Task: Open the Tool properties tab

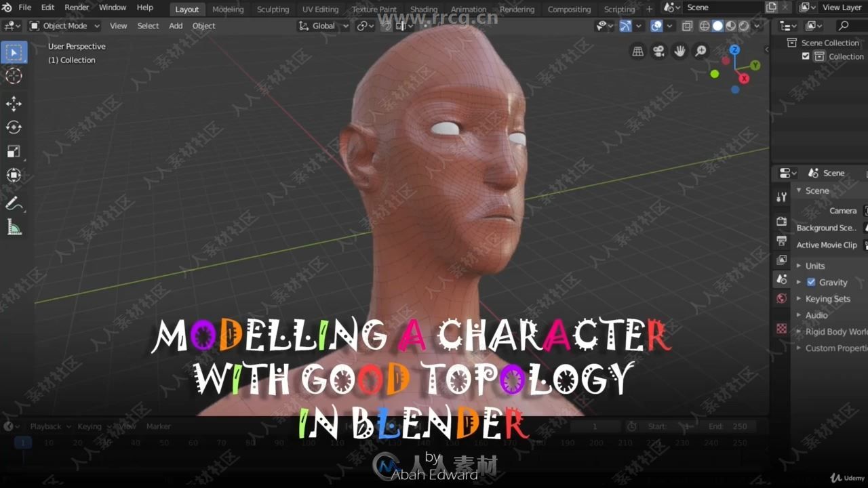Action: coord(781,197)
